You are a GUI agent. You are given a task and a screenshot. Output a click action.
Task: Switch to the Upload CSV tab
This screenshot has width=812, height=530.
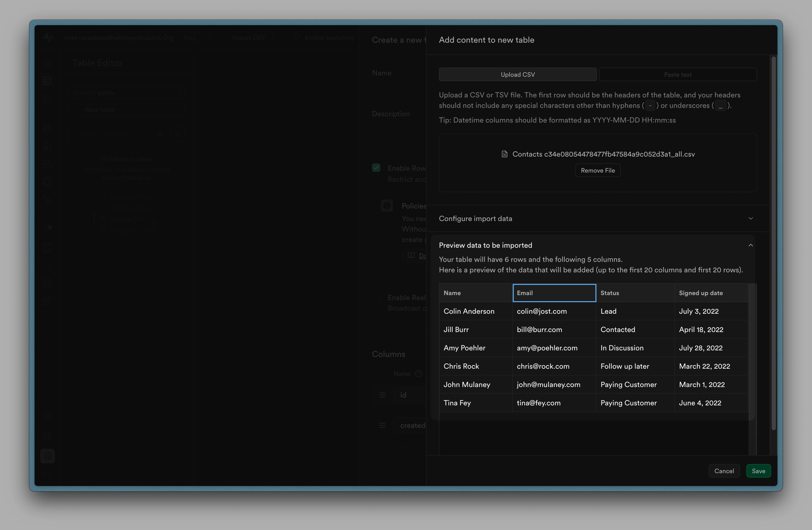(x=517, y=74)
